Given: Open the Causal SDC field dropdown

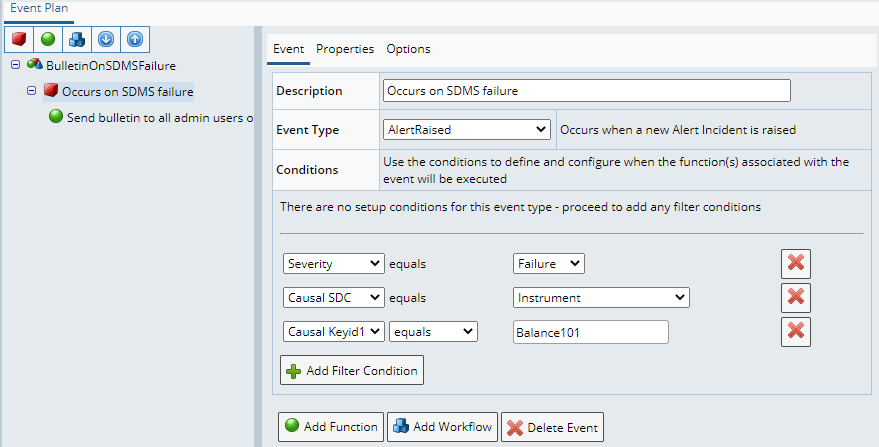Looking at the screenshot, I should coord(334,298).
